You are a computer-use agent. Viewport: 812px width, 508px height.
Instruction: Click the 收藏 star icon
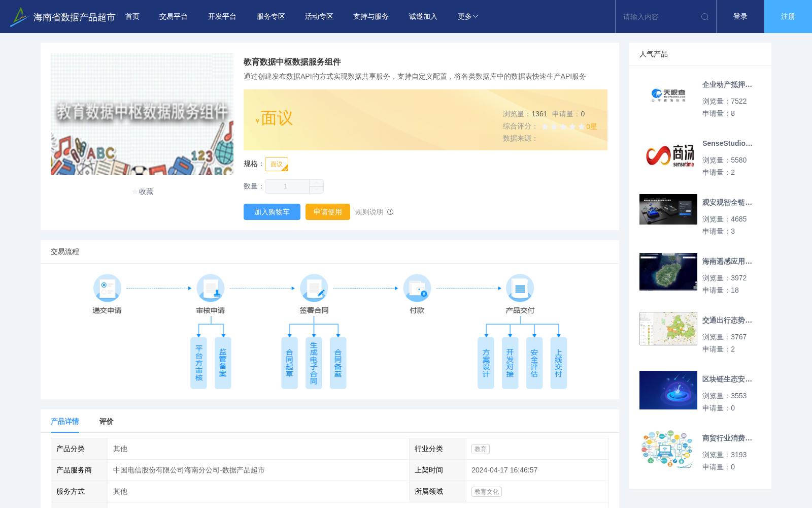coord(134,192)
